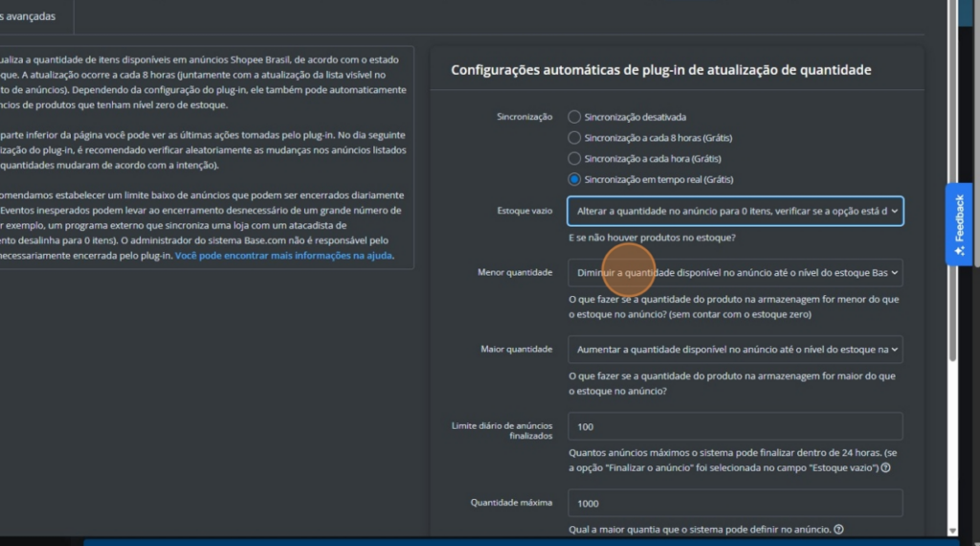The height and width of the screenshot is (546, 980).
Task: Focus the "Quantidade máxima" input field
Action: point(734,503)
